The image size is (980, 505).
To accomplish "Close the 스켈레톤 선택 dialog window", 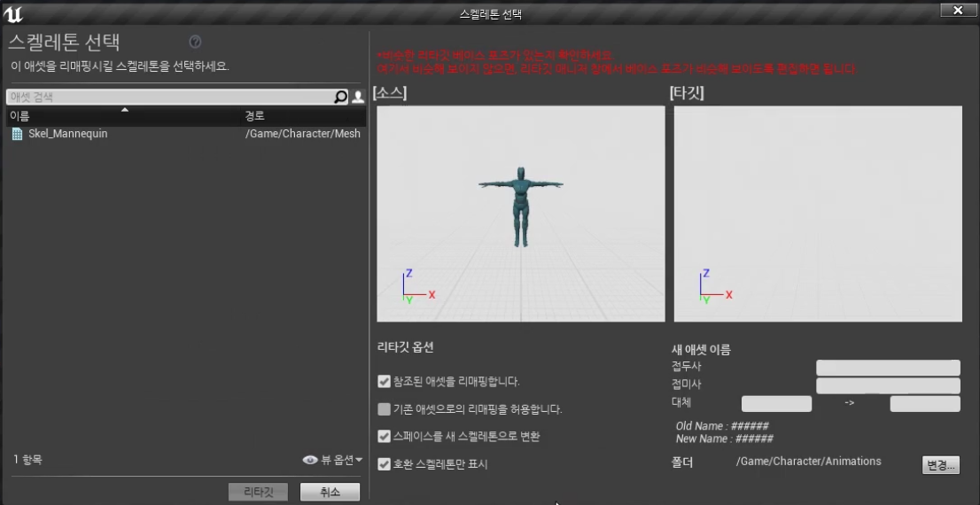I will coord(958,11).
